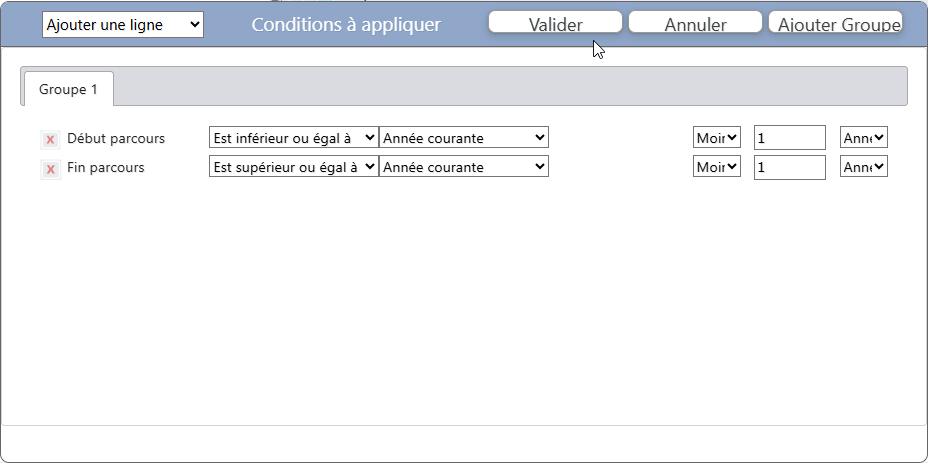Open Année courante dropdown for Début parcours
This screenshot has height=463, width=928.
pyautogui.click(x=464, y=138)
